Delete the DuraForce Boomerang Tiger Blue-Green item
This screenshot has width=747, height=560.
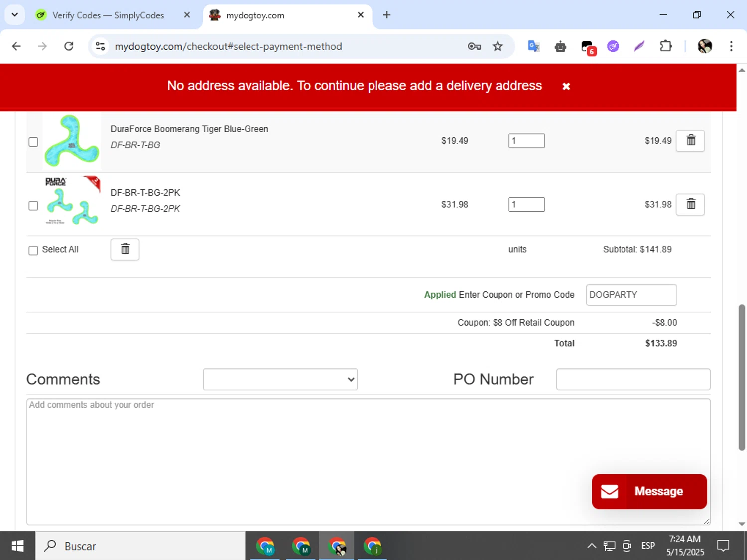tap(690, 141)
